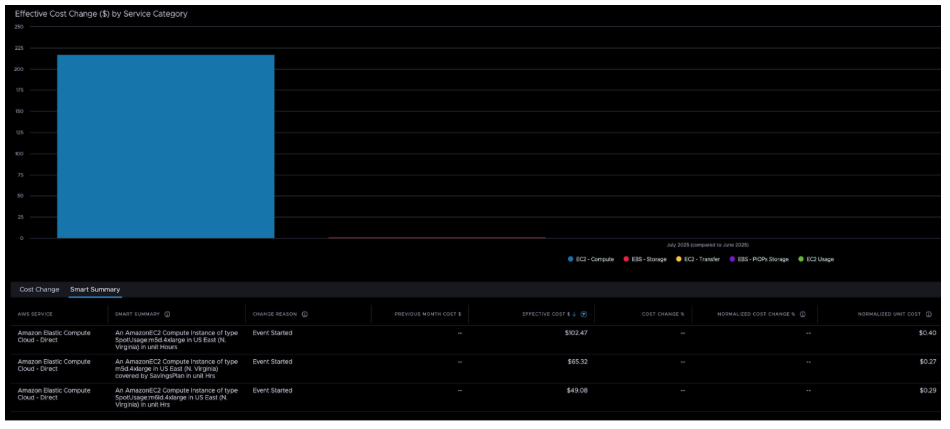
Task: Toggle the EBS - PIOPs Storage legend entry
Action: click(759, 259)
